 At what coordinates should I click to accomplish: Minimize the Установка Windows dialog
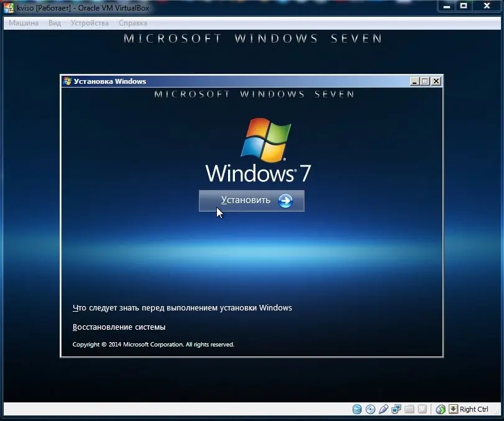(x=415, y=81)
